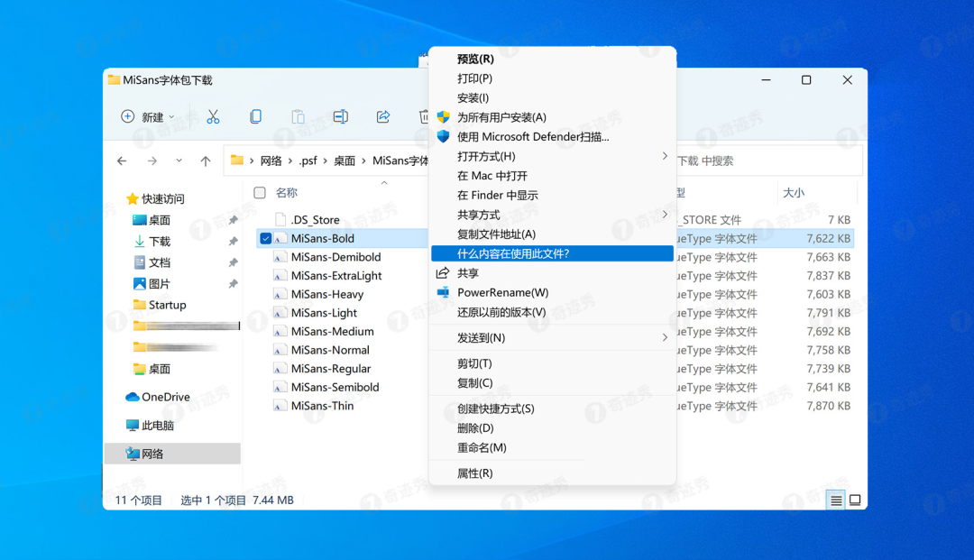Choose 删除(D) from context menu
Viewport: 974px width, 560px height.
pyautogui.click(x=552, y=428)
